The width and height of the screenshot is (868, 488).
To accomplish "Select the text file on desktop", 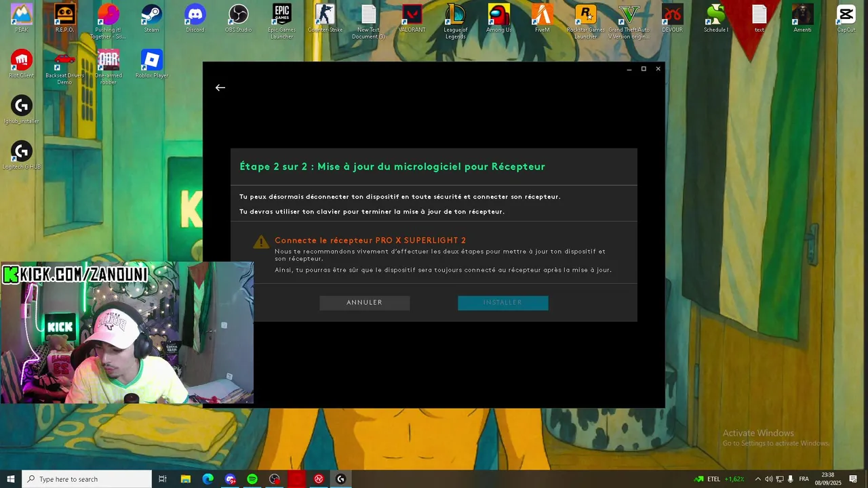I will pyautogui.click(x=759, y=18).
